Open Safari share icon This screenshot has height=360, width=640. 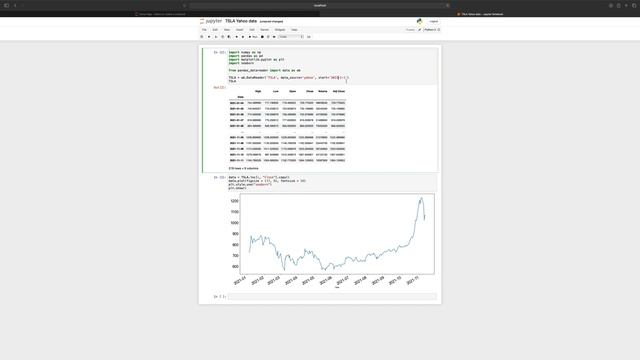coord(618,5)
